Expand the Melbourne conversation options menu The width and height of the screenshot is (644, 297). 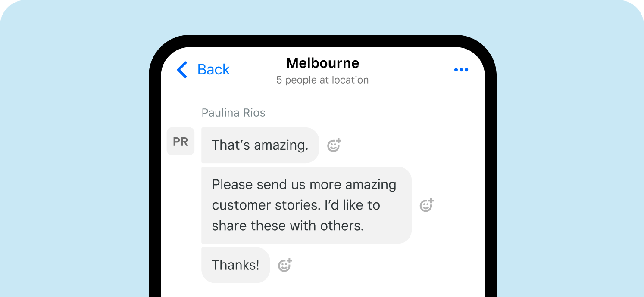point(461,69)
